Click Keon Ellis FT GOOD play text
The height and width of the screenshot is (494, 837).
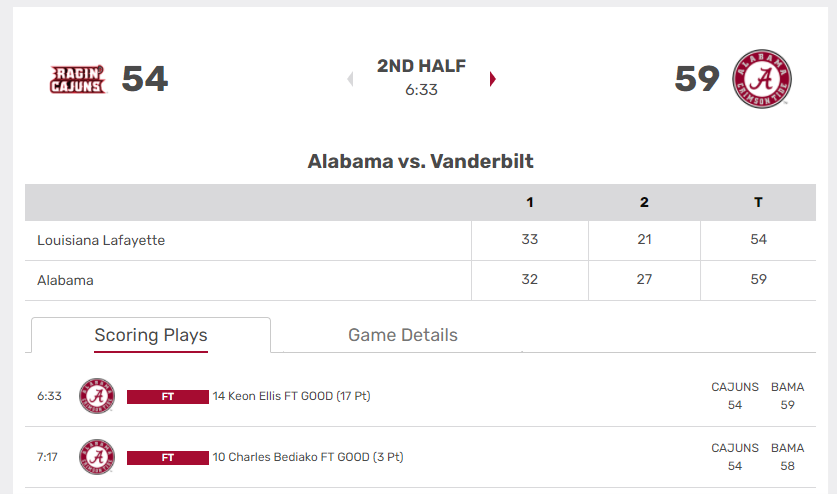click(x=291, y=396)
